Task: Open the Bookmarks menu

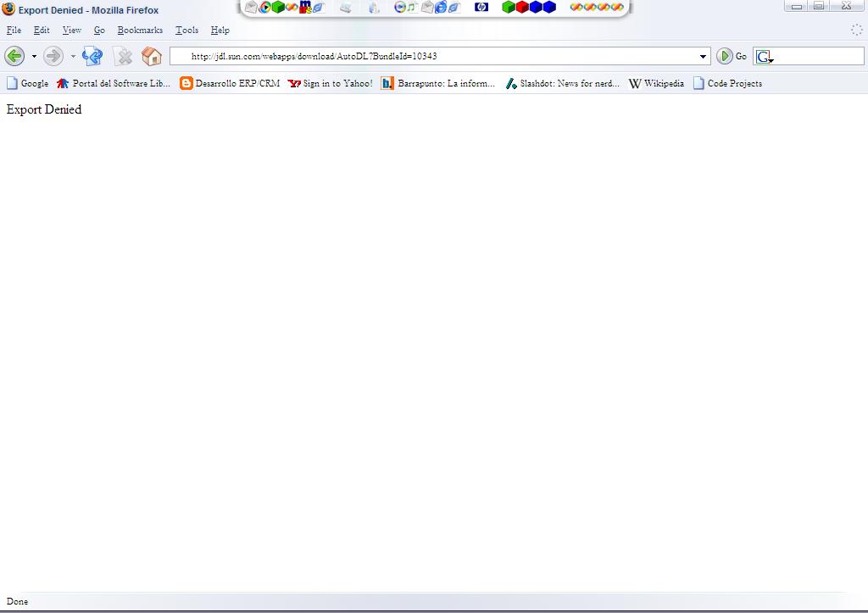Action: (140, 30)
